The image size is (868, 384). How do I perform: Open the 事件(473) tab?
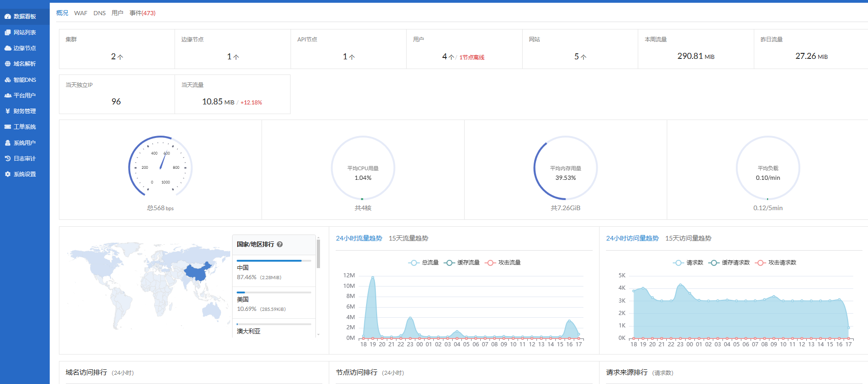(x=142, y=13)
